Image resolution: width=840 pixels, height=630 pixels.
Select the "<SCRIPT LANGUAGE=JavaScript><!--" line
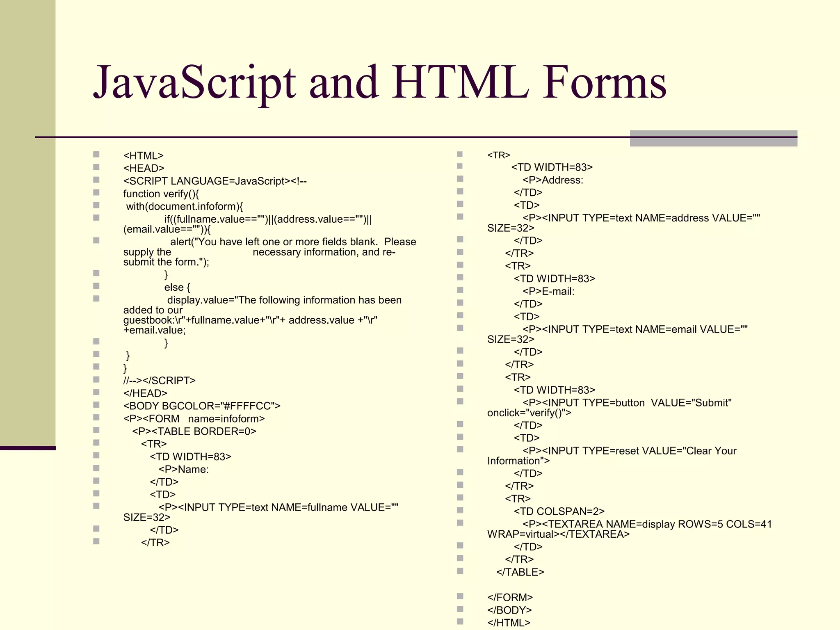[x=215, y=181]
